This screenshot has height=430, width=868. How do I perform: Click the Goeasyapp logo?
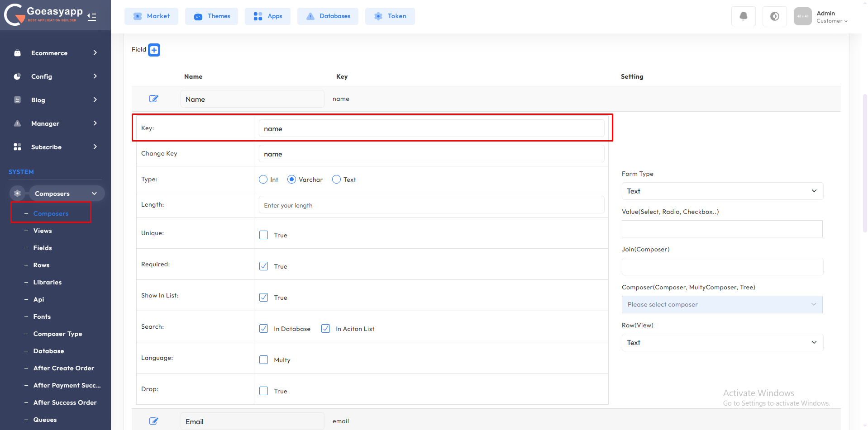pos(43,14)
